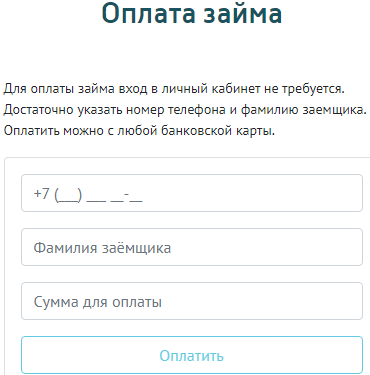Click the area code parentheses in phone mask
Screen dimensions: 370x375
(x=68, y=195)
